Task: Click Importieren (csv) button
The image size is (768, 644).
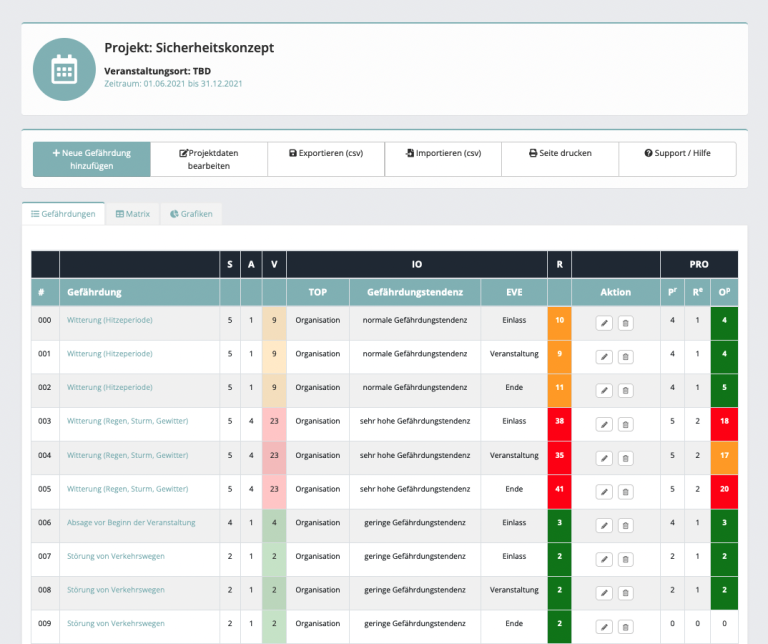Action: tap(443, 154)
